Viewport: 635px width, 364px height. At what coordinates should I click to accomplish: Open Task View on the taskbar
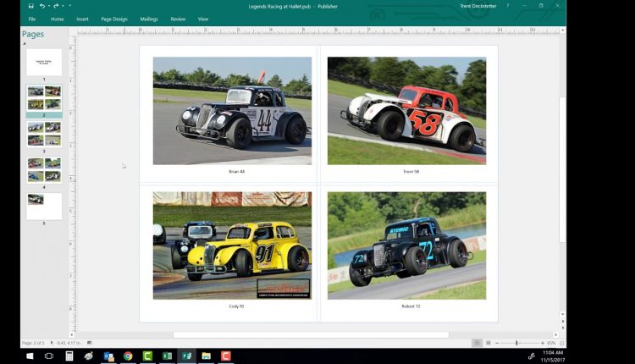49,356
